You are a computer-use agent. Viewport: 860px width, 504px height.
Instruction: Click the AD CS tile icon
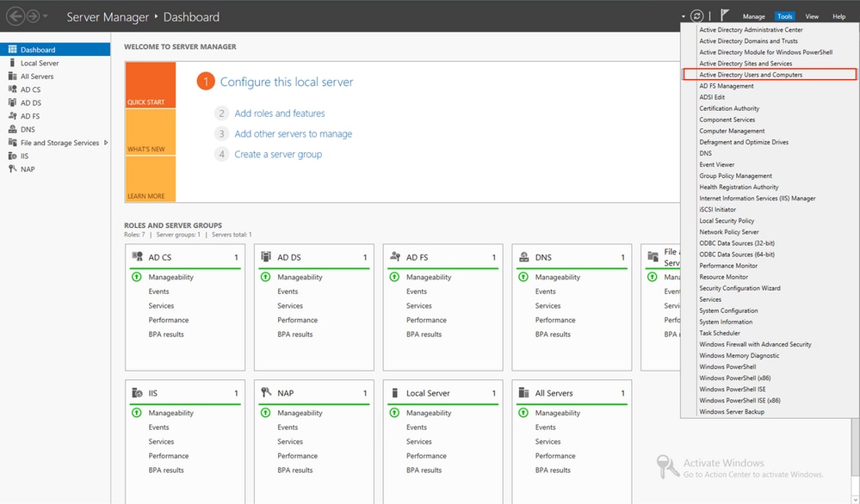pos(137,256)
